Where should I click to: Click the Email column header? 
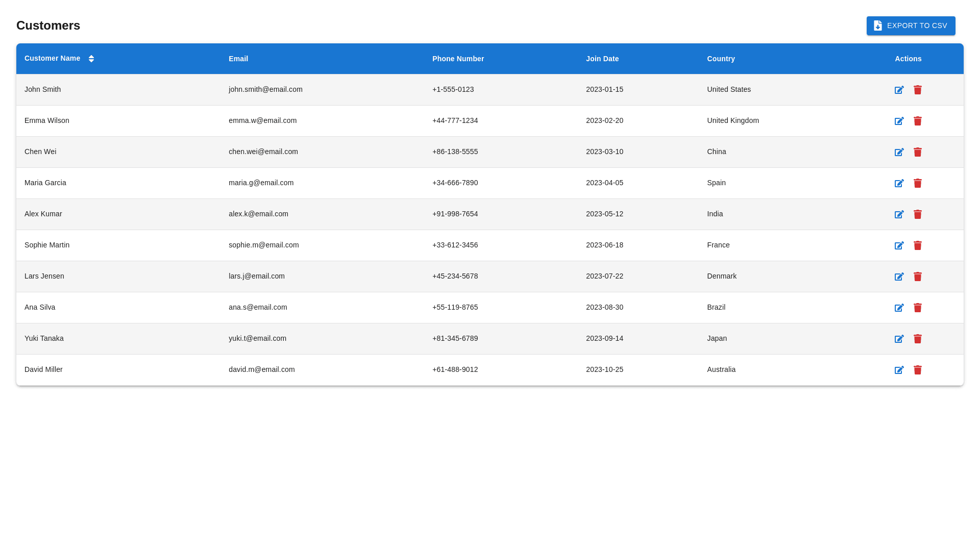tap(238, 59)
